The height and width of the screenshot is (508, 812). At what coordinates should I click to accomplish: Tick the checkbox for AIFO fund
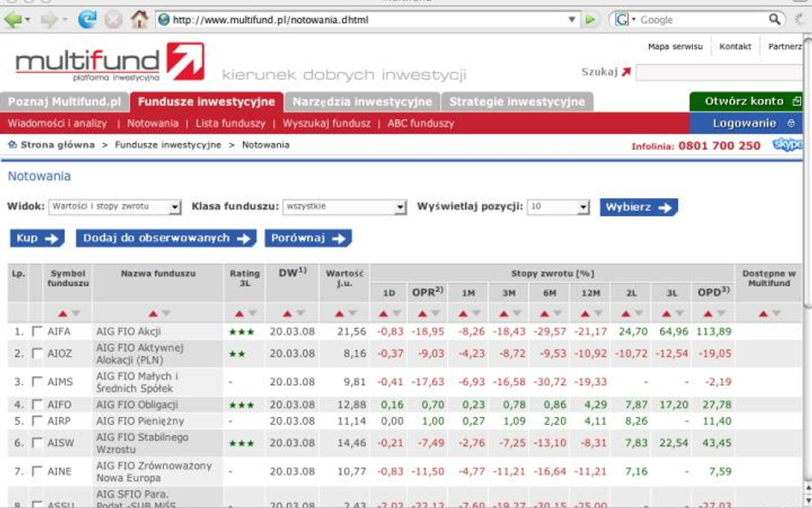tap(37, 404)
